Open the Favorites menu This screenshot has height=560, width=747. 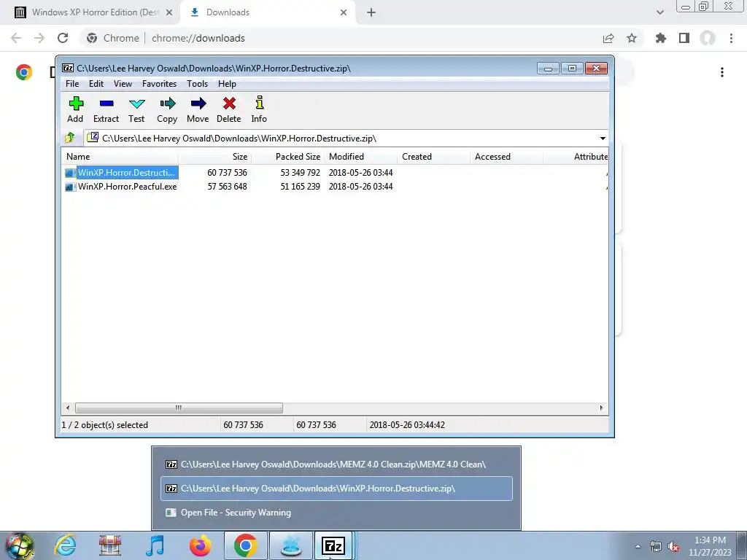click(x=160, y=84)
